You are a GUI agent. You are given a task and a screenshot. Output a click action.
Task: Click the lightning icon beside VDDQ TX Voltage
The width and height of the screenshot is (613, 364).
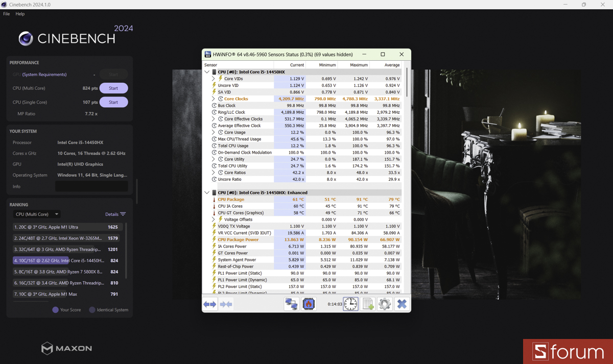(x=215, y=226)
